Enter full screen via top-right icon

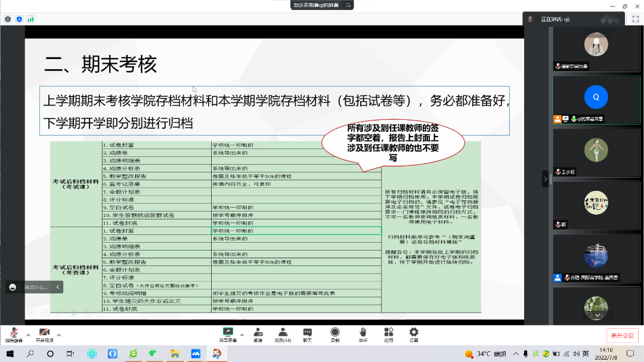(635, 19)
